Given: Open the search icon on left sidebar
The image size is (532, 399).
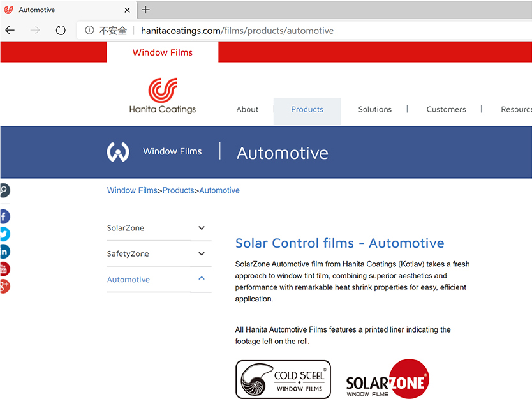Looking at the screenshot, I should click(x=4, y=190).
